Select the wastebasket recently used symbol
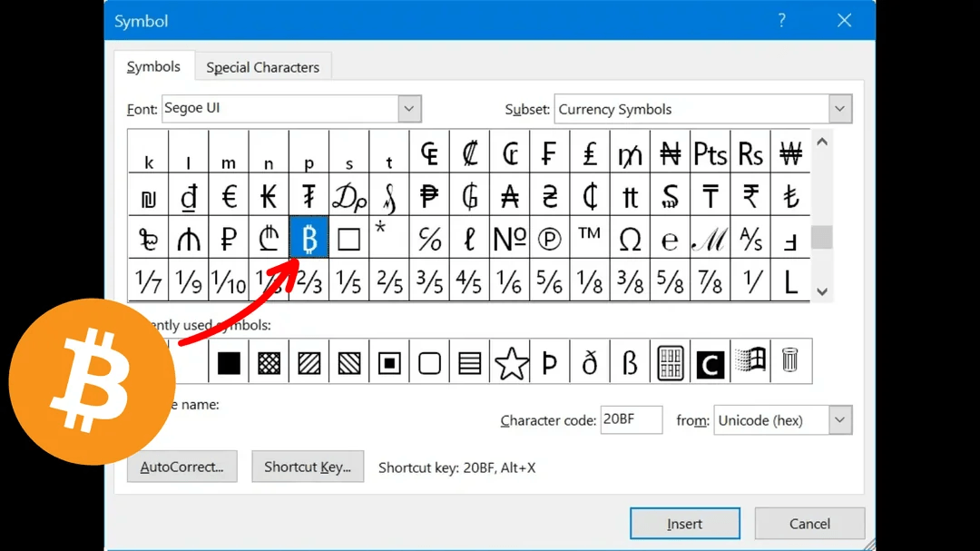The height and width of the screenshot is (551, 980). click(x=789, y=361)
